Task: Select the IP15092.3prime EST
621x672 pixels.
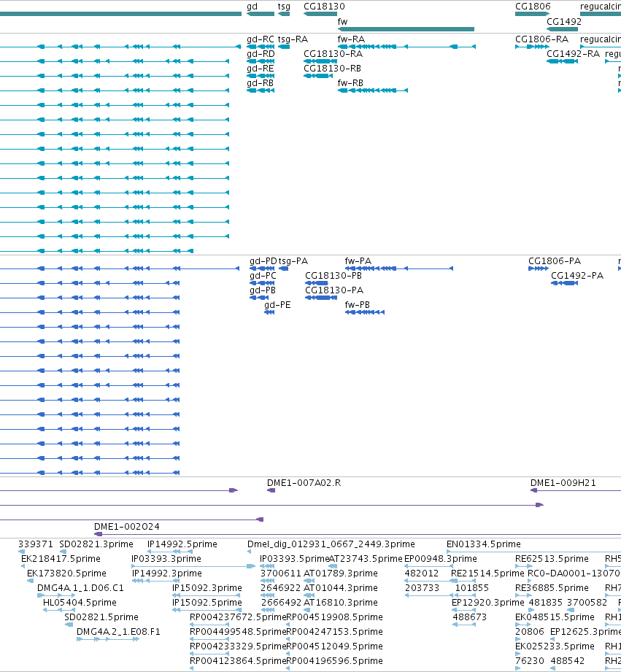Action: 206,595
